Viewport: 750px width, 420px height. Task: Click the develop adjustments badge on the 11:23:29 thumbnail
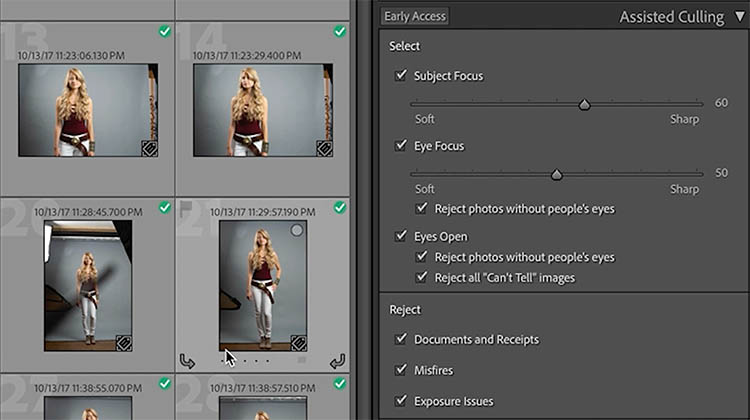tap(324, 148)
